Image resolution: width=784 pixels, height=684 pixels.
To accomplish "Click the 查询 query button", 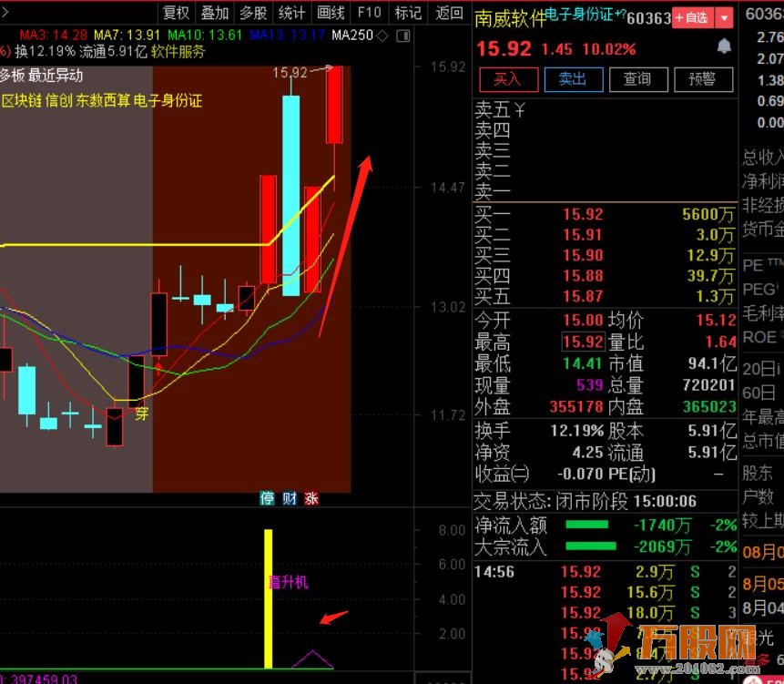I will click(x=638, y=79).
